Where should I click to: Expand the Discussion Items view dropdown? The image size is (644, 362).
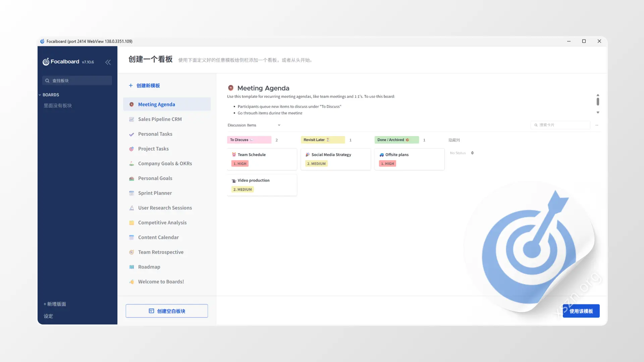tap(279, 125)
